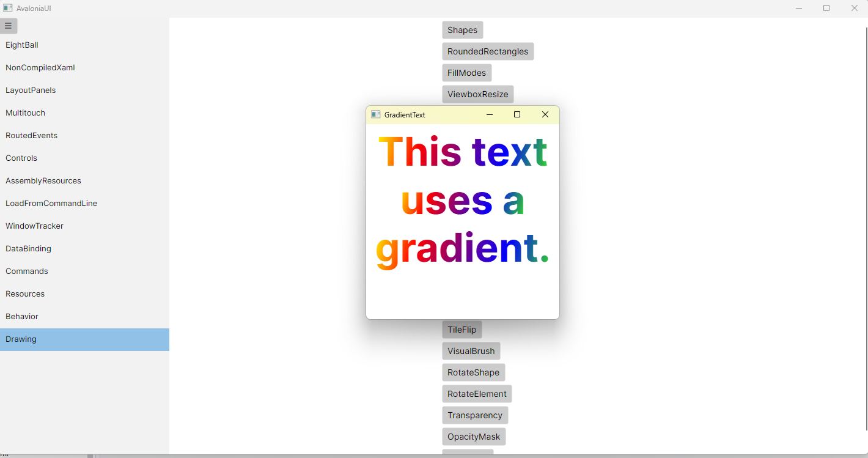The image size is (868, 458).
Task: Click the GradientText title bar text
Action: pyautogui.click(x=405, y=115)
